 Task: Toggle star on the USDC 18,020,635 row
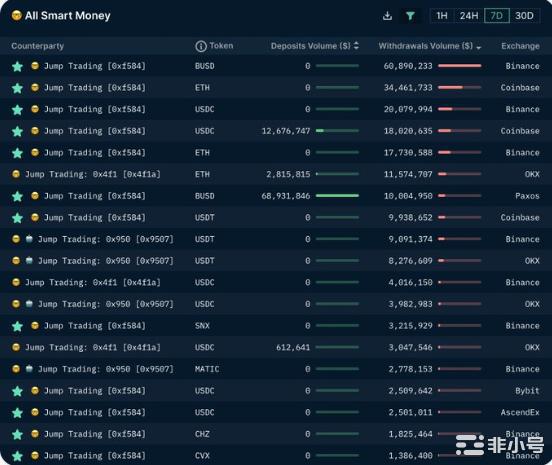tap(17, 132)
